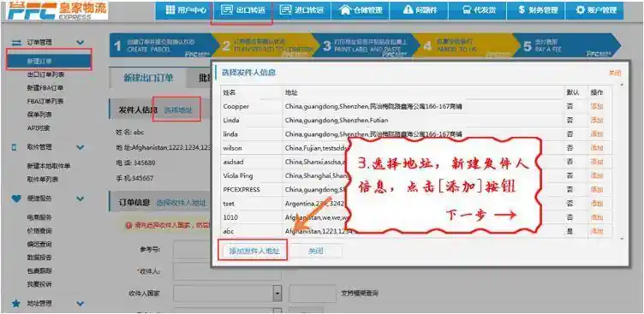Image resolution: width=644 pixels, height=314 pixels.
Task: Open 用户中心 grid icon in top navigation
Action: coord(170,10)
